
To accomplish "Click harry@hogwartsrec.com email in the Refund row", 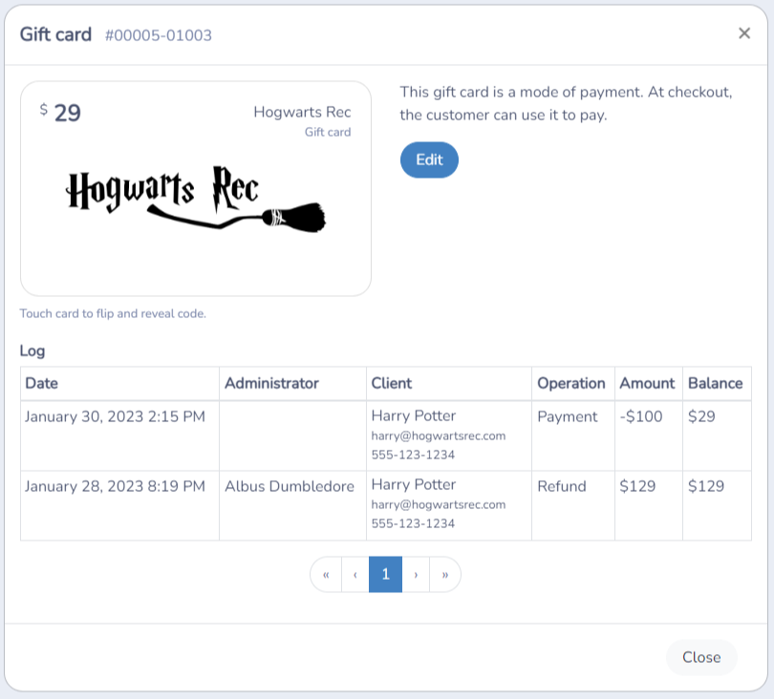I will 439,504.
